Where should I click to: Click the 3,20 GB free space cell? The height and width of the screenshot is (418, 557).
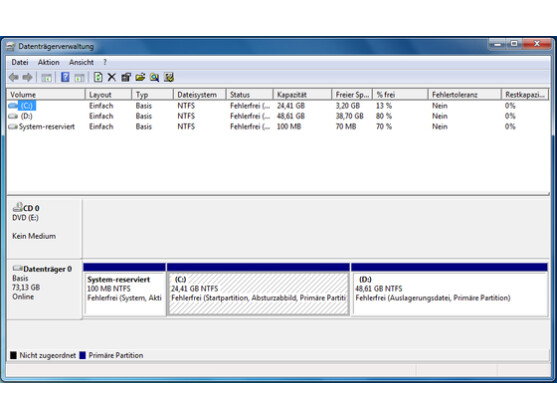pyautogui.click(x=348, y=106)
